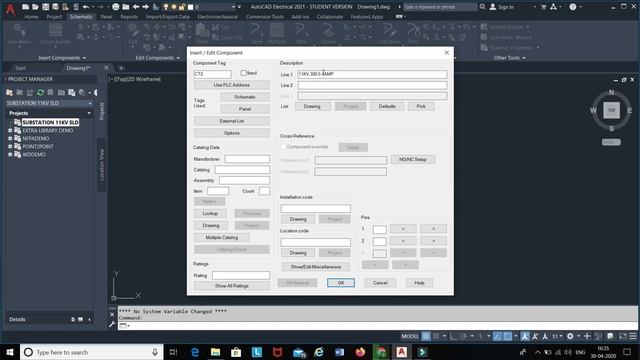640x360 pixels.
Task: Open the Home ribbon tab
Action: (31, 17)
